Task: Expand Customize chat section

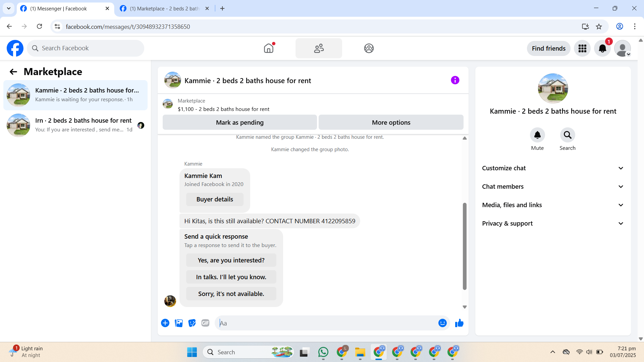Action: click(x=553, y=168)
